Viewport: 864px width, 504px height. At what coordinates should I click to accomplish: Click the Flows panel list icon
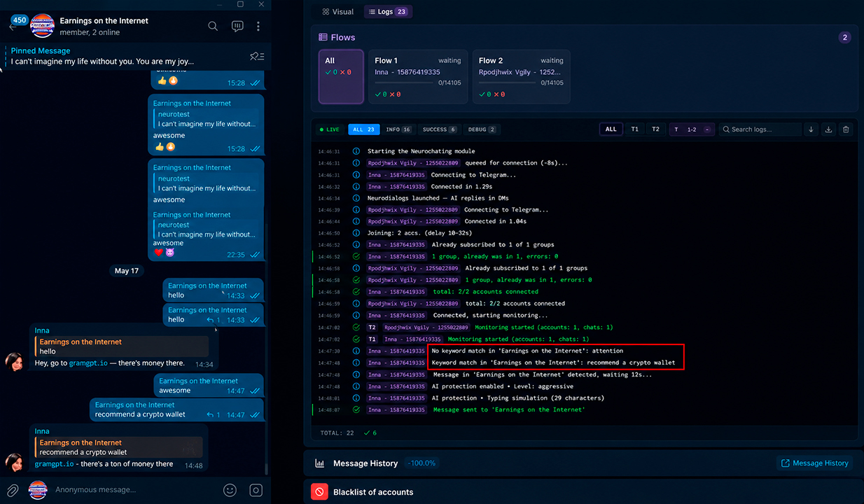click(323, 38)
